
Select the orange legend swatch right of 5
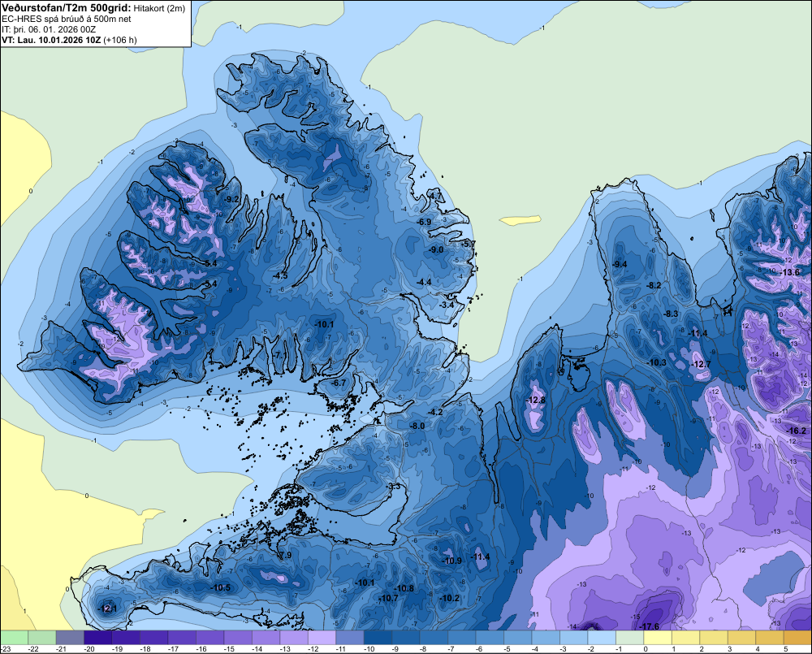point(797,638)
